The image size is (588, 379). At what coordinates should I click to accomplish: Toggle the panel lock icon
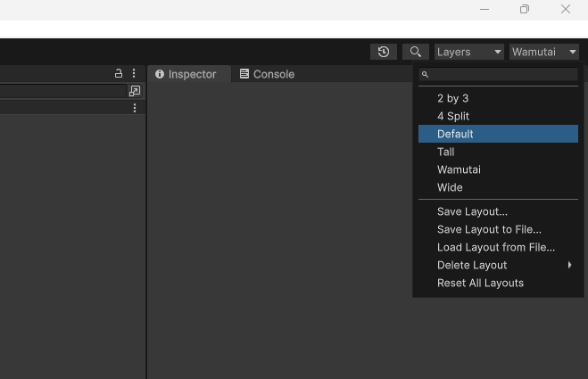tap(119, 73)
